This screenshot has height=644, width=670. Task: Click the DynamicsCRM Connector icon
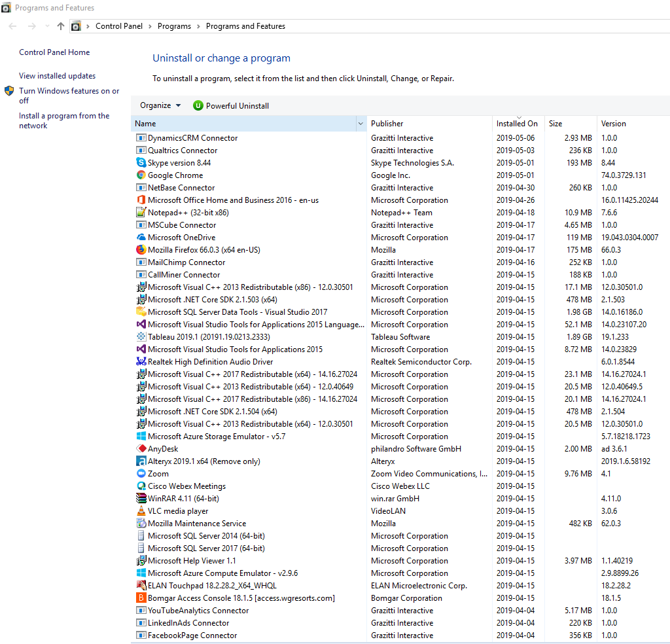pyautogui.click(x=141, y=138)
